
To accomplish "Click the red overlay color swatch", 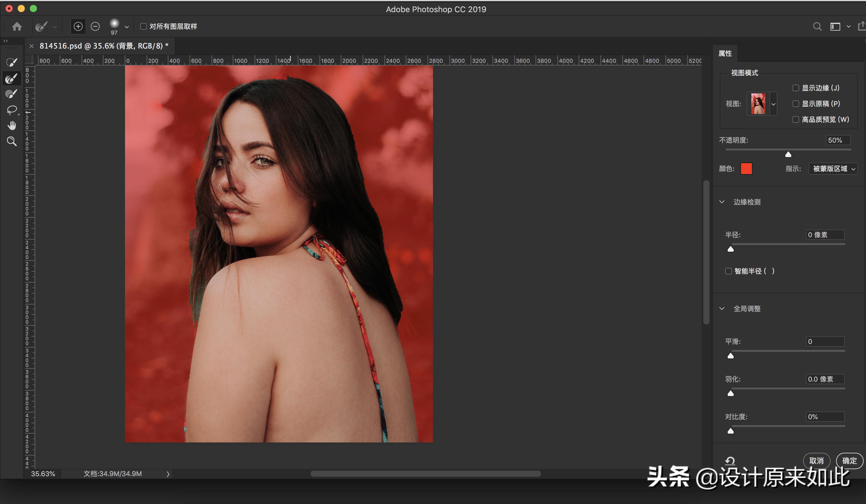I will tap(746, 169).
